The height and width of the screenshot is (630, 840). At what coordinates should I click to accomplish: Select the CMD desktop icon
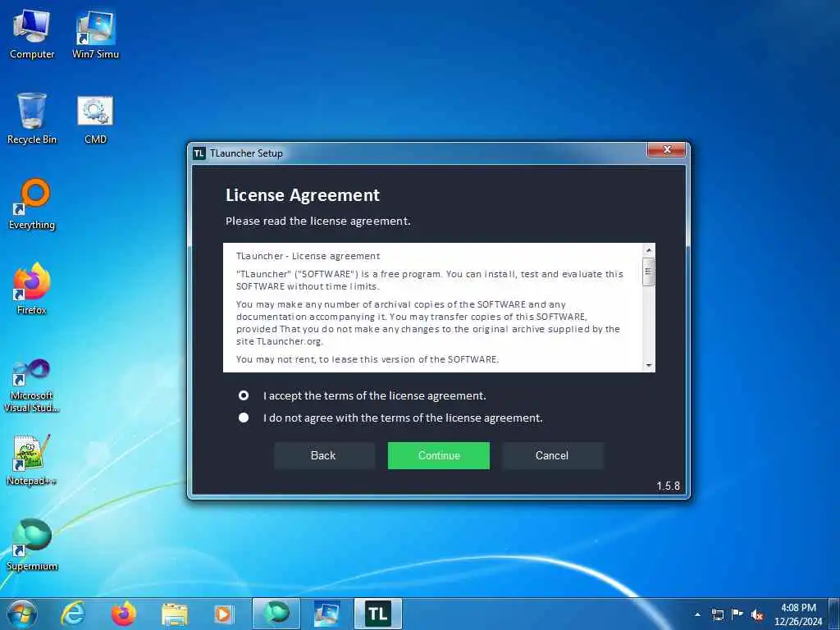[x=95, y=119]
